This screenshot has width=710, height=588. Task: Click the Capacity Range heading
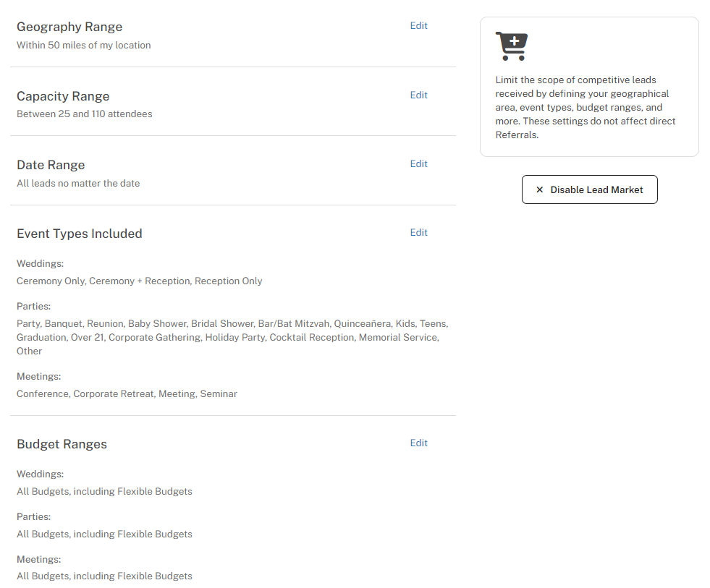(x=63, y=97)
